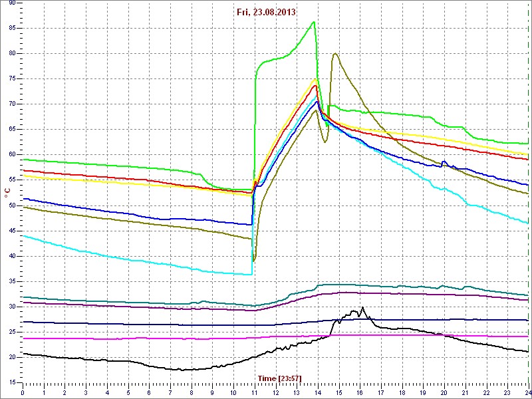Select the 85 label on the temperature axis
Viewport: 532px width, 399px height.
(x=12, y=28)
